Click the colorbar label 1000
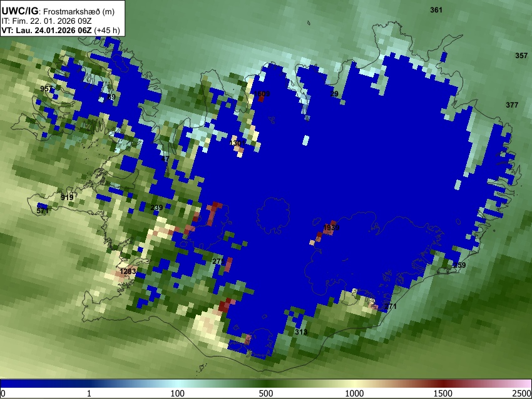The width and height of the screenshot is (532, 399). [x=354, y=393]
